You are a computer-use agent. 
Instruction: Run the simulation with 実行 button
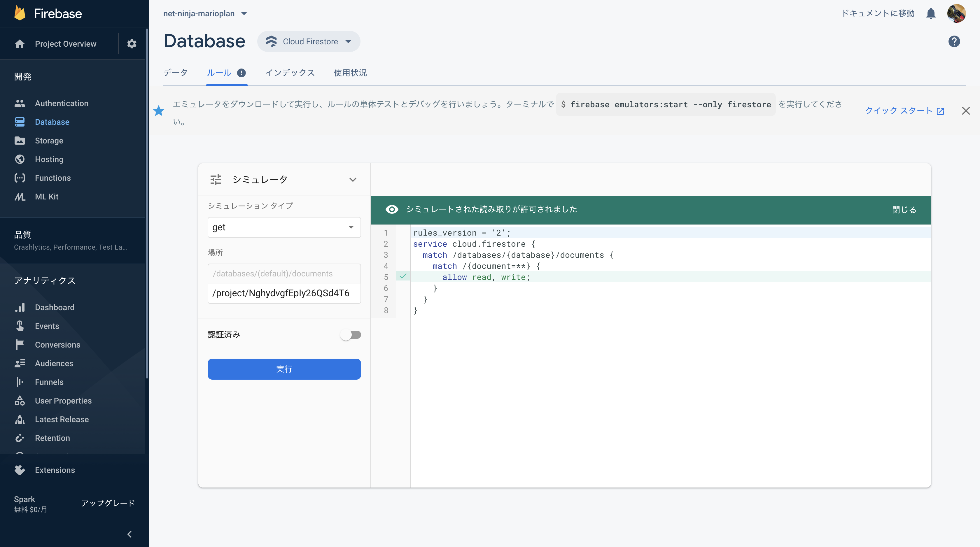click(x=284, y=369)
